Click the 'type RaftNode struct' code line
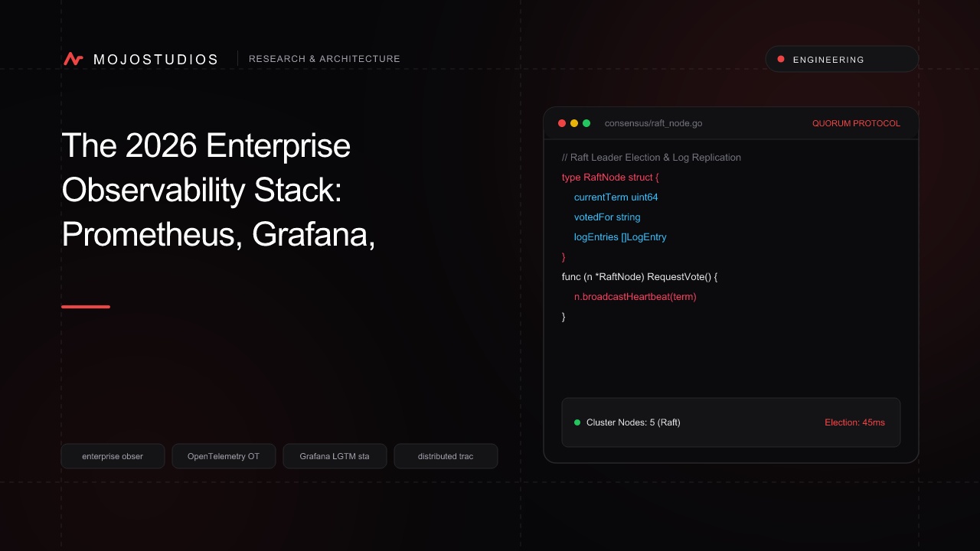 coord(610,178)
